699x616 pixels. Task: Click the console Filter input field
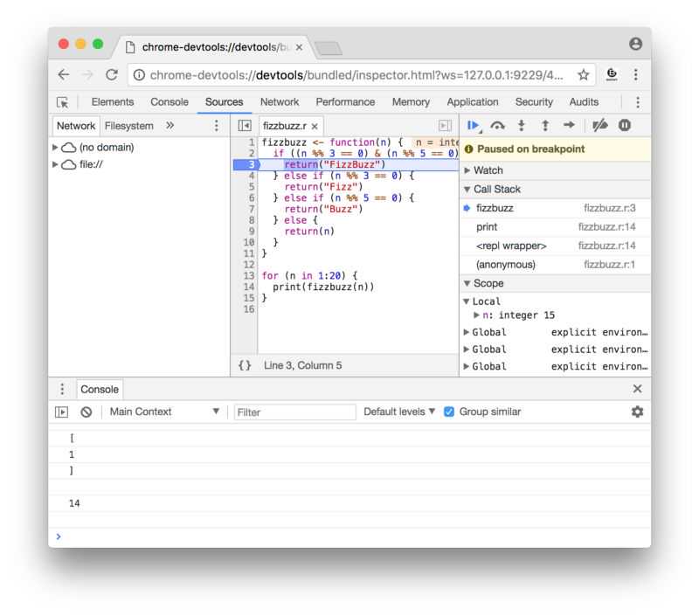(x=295, y=412)
